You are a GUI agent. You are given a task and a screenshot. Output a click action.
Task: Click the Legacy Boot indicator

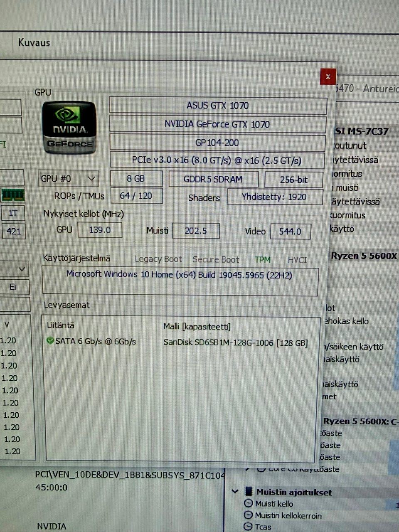[x=158, y=259]
